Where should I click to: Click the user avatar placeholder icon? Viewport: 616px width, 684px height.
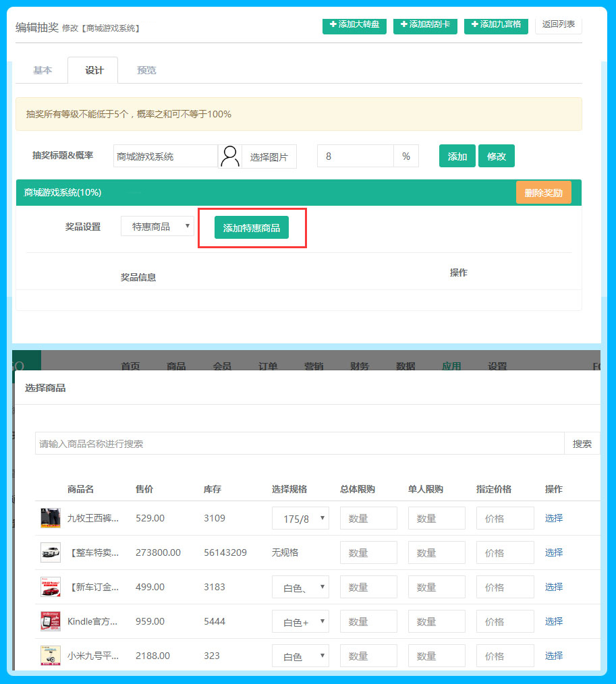pyautogui.click(x=230, y=156)
